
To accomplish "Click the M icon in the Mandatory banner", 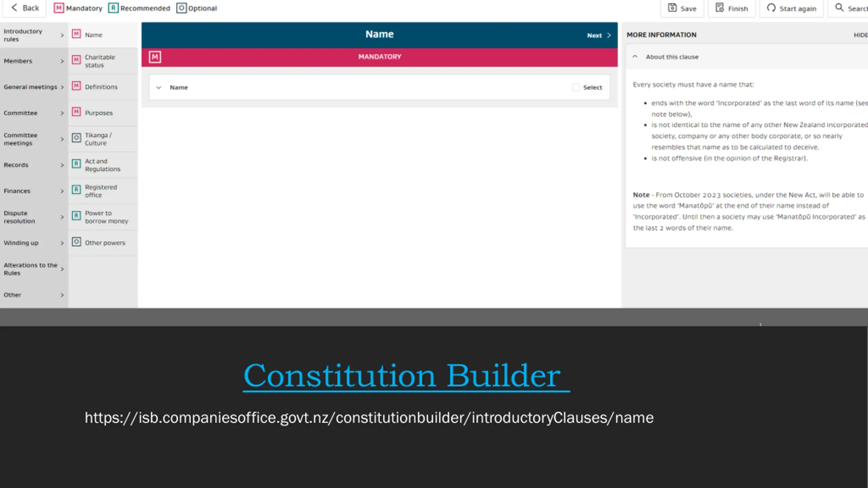I will pos(155,57).
